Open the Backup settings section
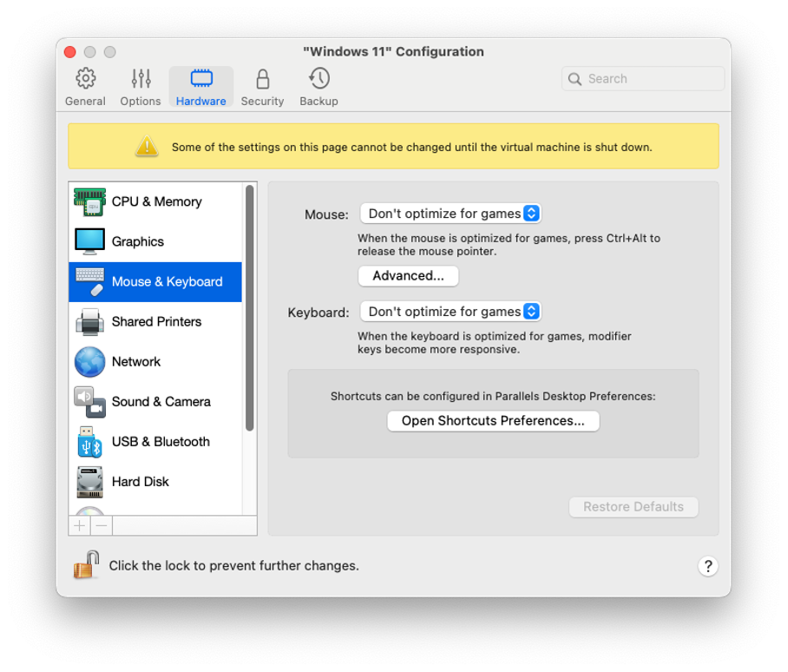 [x=318, y=86]
